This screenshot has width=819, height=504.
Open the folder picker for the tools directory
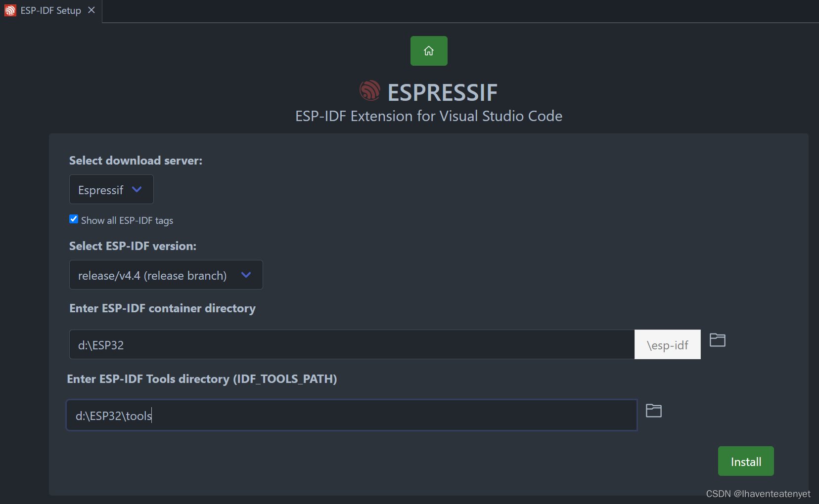tap(654, 411)
